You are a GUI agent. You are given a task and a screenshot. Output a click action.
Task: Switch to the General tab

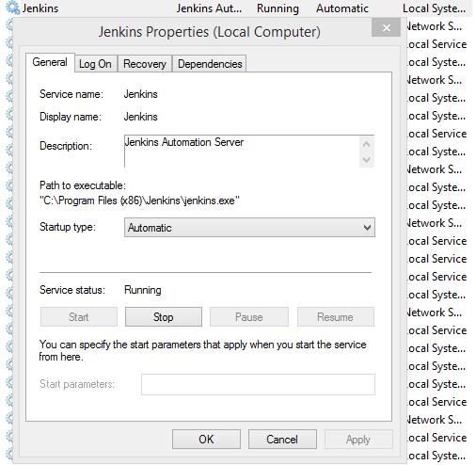(x=50, y=62)
